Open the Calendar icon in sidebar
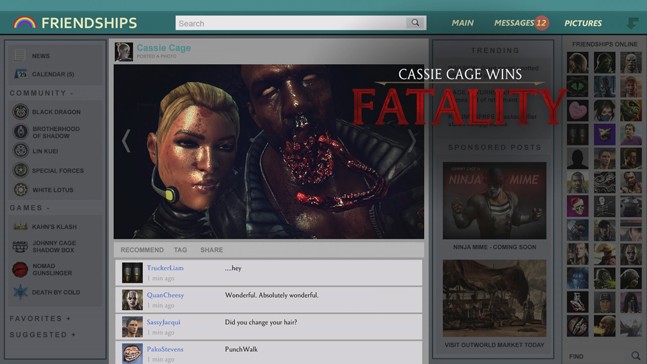 (20, 74)
